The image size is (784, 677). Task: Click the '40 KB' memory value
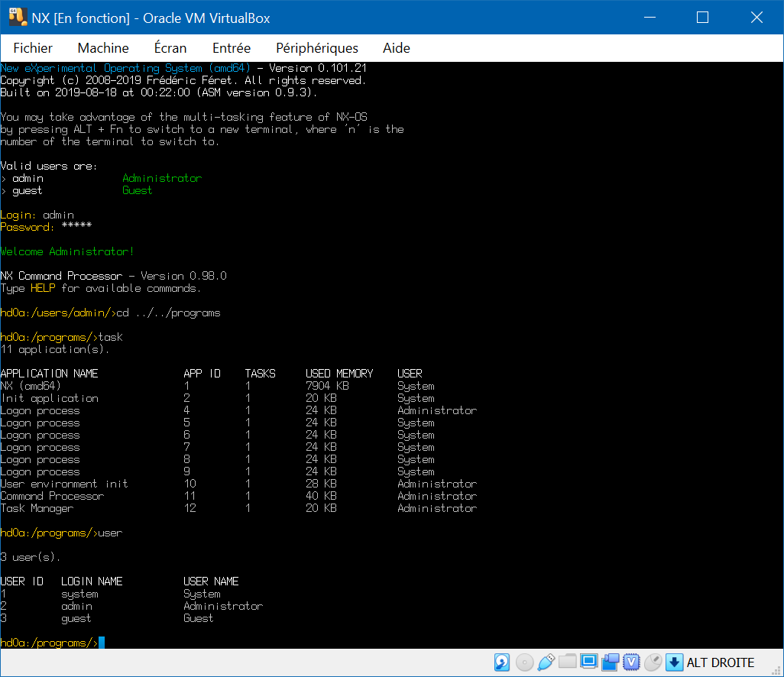pyautogui.click(x=321, y=496)
